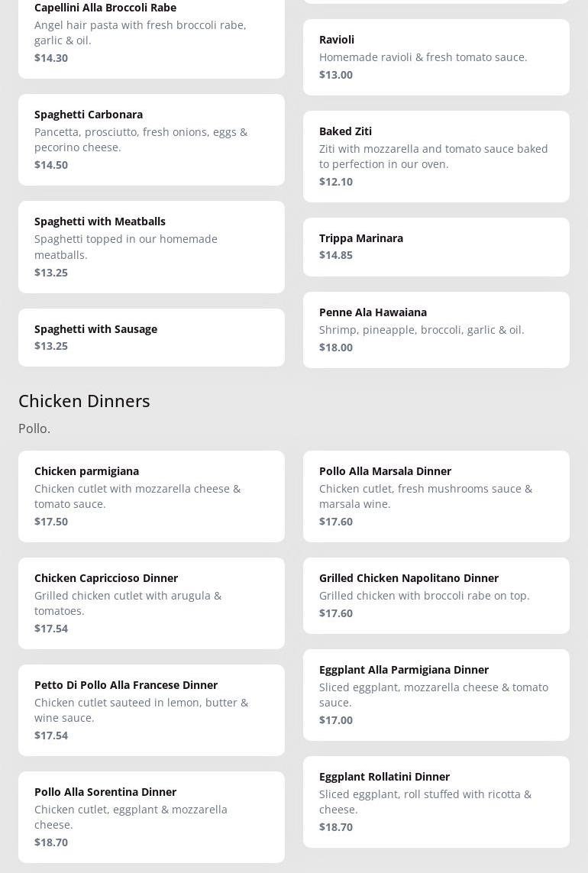The width and height of the screenshot is (588, 873).
Task: Open Spaghetti with Meatballs details
Action: [x=151, y=247]
